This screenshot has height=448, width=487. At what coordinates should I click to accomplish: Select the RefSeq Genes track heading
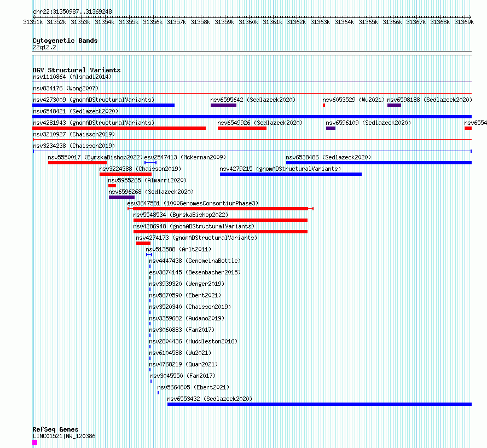click(55, 429)
